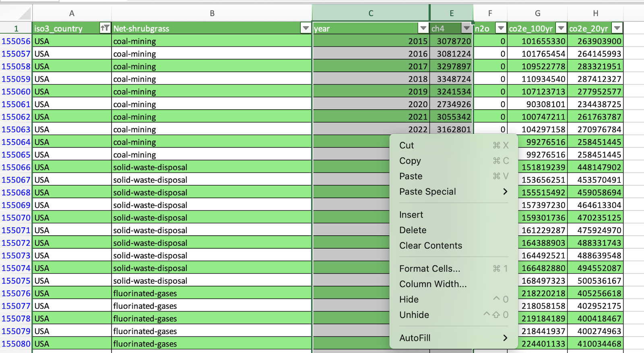
Task: Click co2e_100yr cell 90308101
Action: coord(537,104)
